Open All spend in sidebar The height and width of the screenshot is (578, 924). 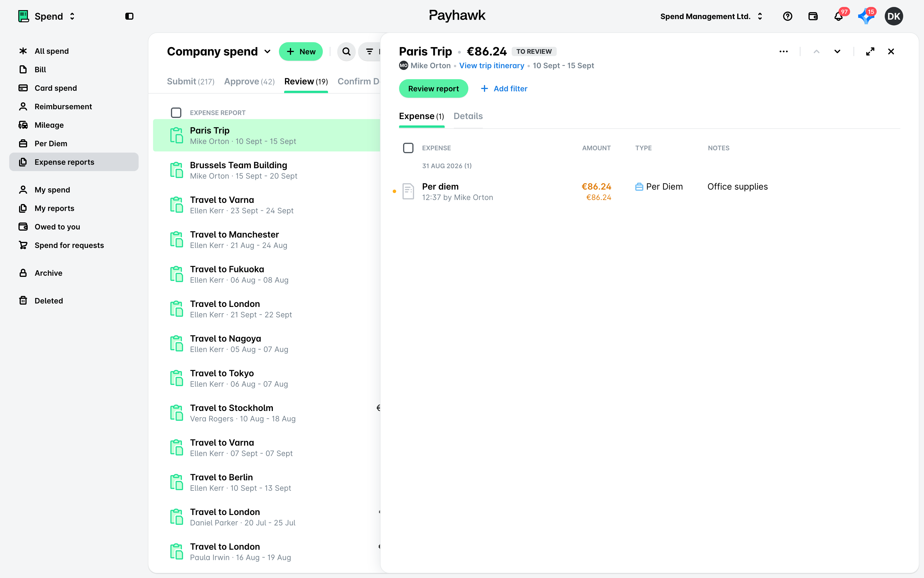pos(74,51)
